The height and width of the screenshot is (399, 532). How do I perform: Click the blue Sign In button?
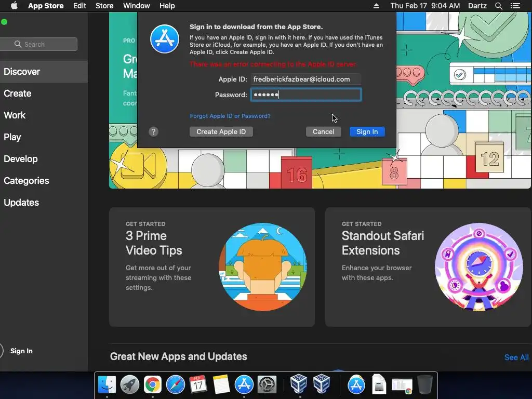(367, 131)
